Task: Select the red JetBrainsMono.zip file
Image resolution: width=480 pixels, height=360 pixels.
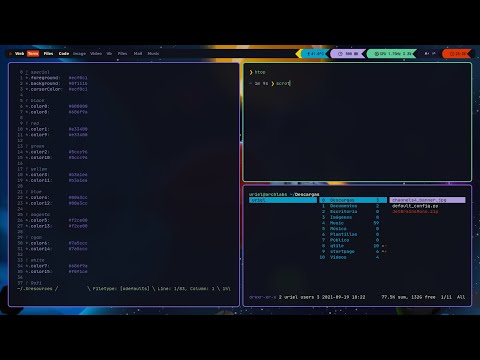Action: point(415,212)
